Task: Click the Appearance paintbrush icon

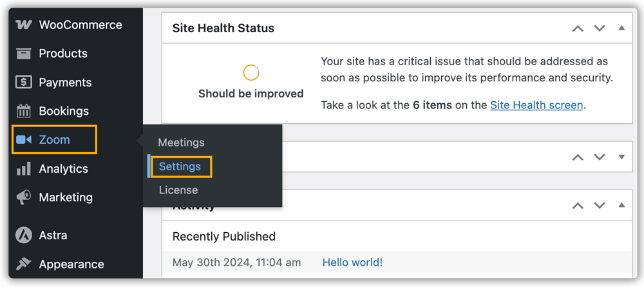Action: click(23, 264)
